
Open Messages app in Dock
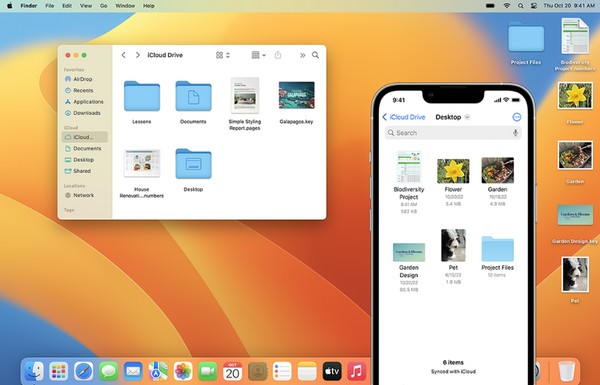108,371
